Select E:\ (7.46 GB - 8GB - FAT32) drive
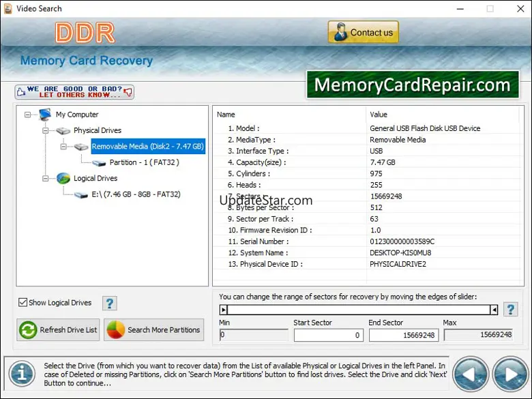The height and width of the screenshot is (399, 532). point(136,194)
